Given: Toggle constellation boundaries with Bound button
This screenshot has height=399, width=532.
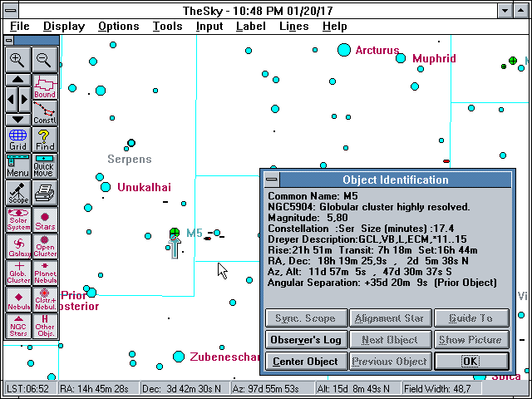Looking at the screenshot, I should tap(44, 86).
